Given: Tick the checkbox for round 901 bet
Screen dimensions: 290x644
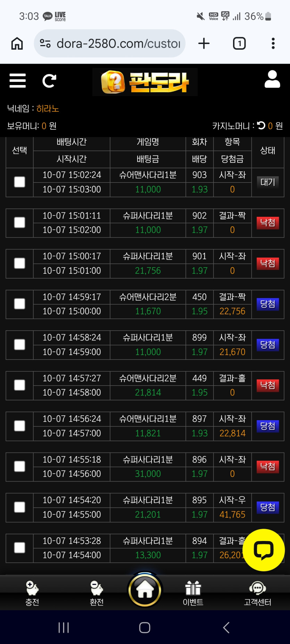Looking at the screenshot, I should (19, 263).
